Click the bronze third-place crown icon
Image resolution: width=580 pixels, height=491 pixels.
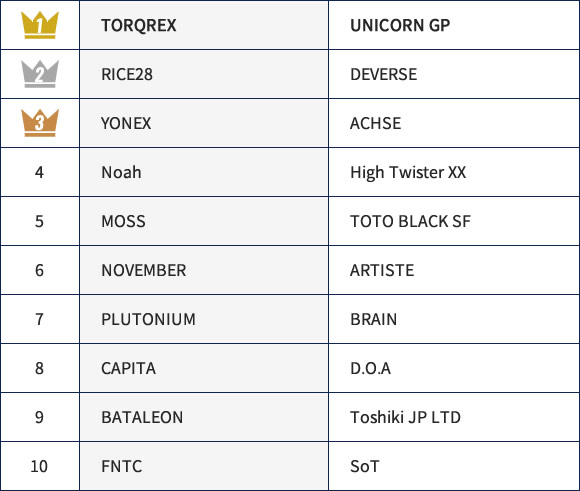[x=40, y=123]
